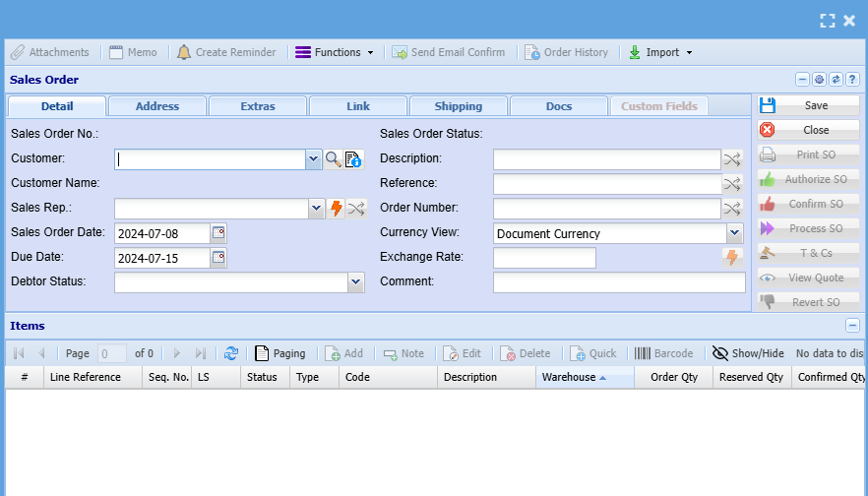Open the Sales Order Date calendar picker
The height and width of the screenshot is (496, 868).
pyautogui.click(x=218, y=233)
